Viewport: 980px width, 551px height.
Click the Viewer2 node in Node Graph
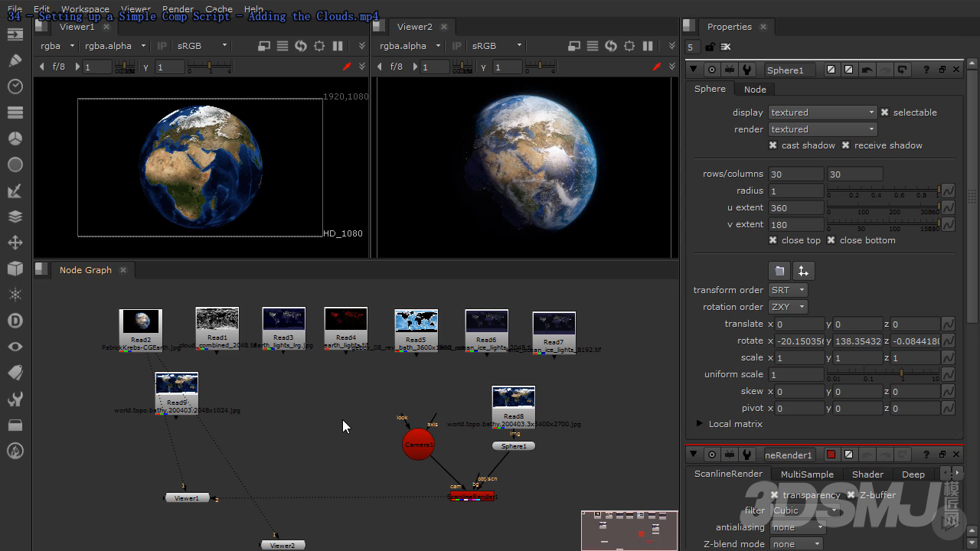(283, 545)
